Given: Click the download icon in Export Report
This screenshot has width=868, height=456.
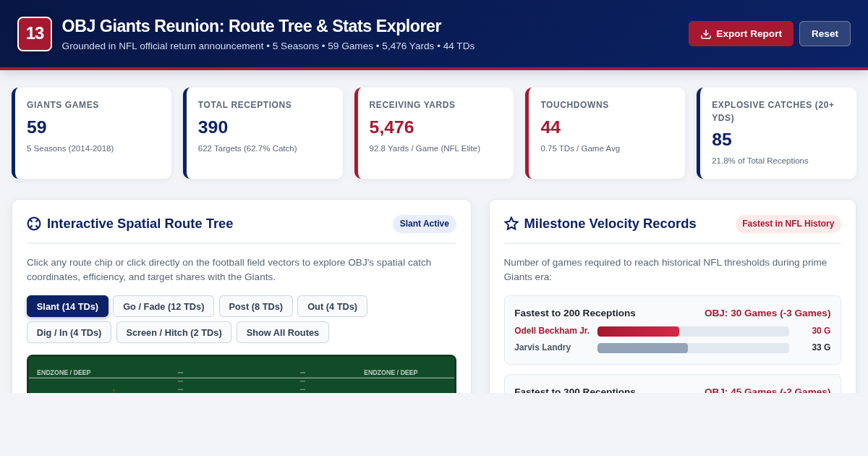Looking at the screenshot, I should (x=706, y=34).
